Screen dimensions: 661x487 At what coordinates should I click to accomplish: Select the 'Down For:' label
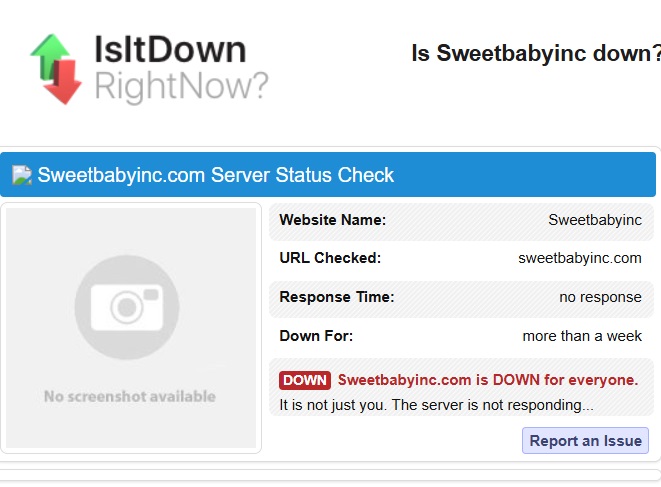point(316,336)
